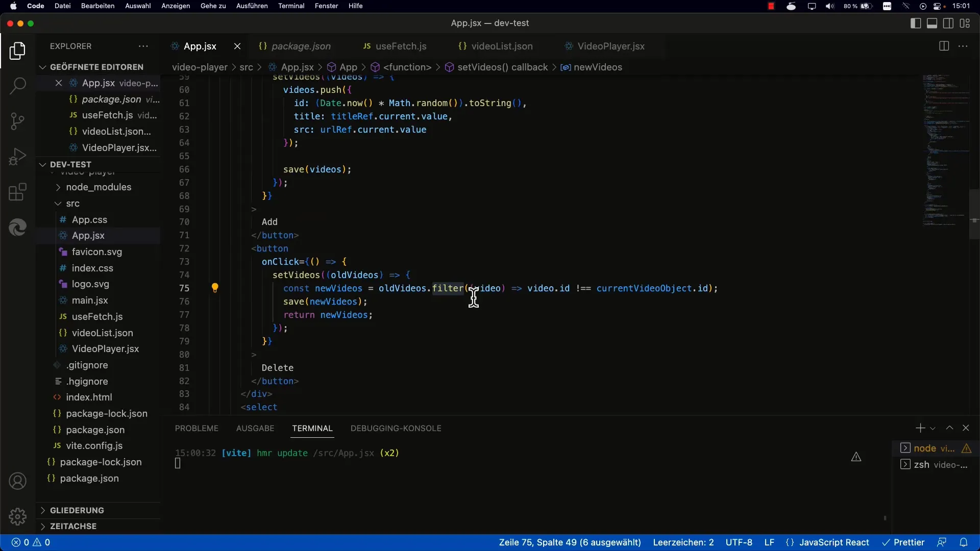Close the terminal panel
980x551 pixels.
coord(966,428)
